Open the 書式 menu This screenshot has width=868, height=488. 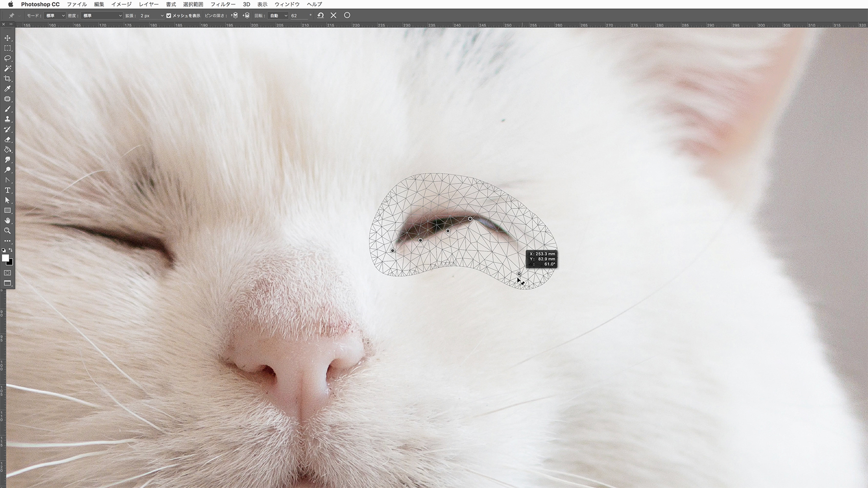pyautogui.click(x=171, y=4)
